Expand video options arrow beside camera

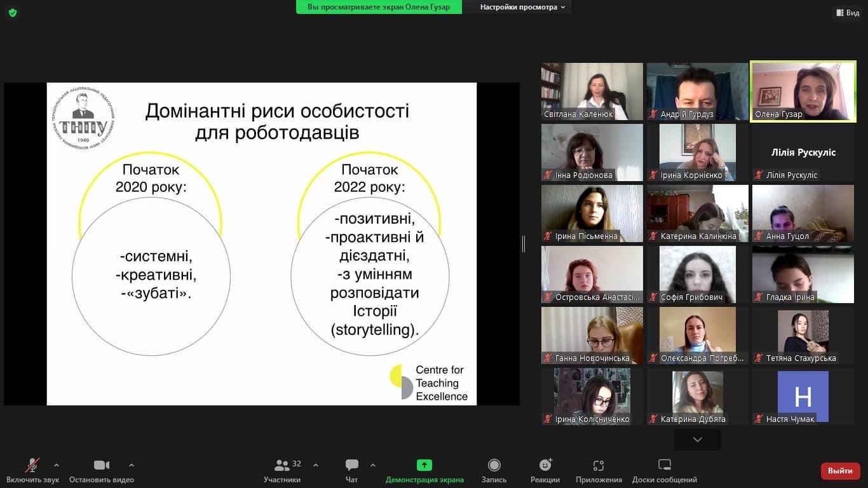click(132, 465)
